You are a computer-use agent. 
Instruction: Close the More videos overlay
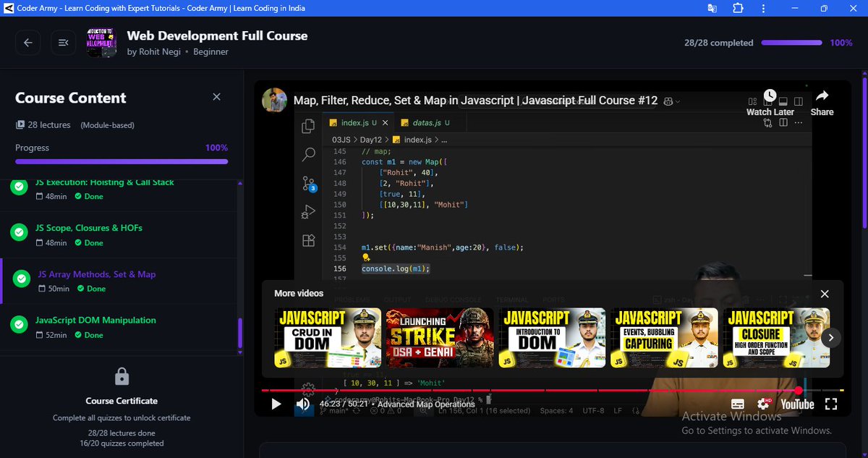point(825,294)
